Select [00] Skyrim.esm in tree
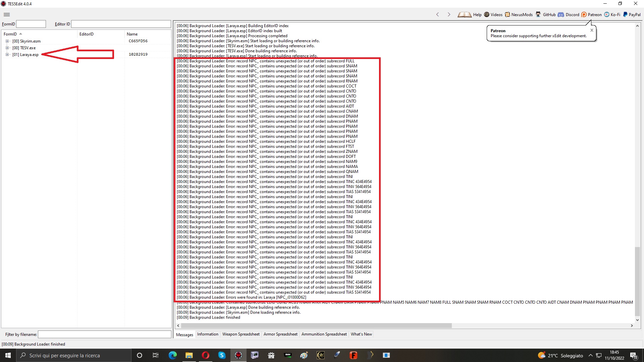Viewport: 644px width, 362px height. click(26, 41)
